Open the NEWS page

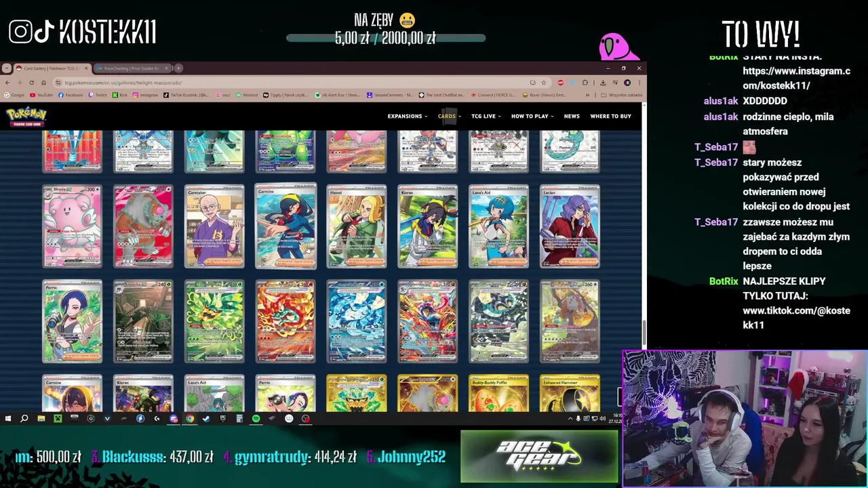pos(572,116)
